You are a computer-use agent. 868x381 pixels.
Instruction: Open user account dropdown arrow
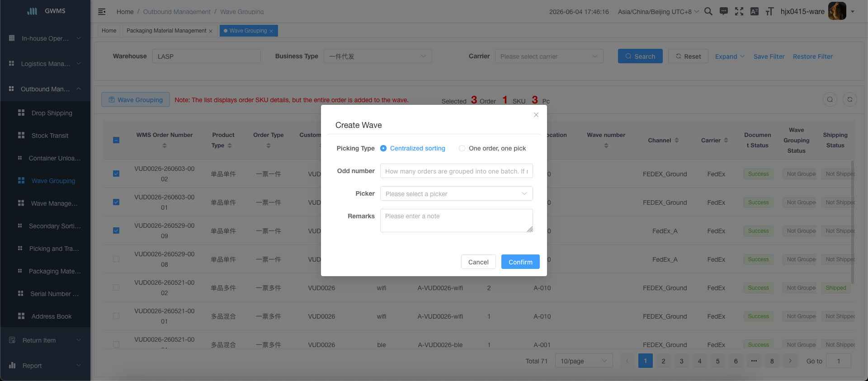click(x=853, y=12)
